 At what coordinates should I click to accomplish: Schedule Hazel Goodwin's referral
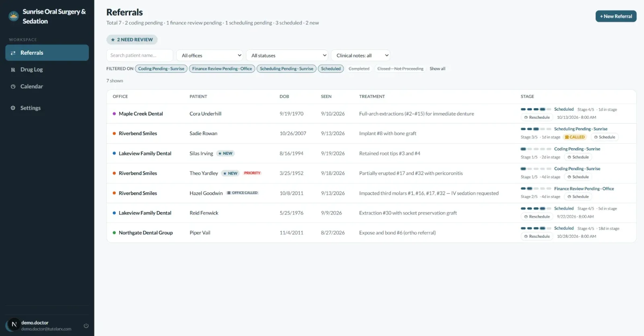coord(578,196)
